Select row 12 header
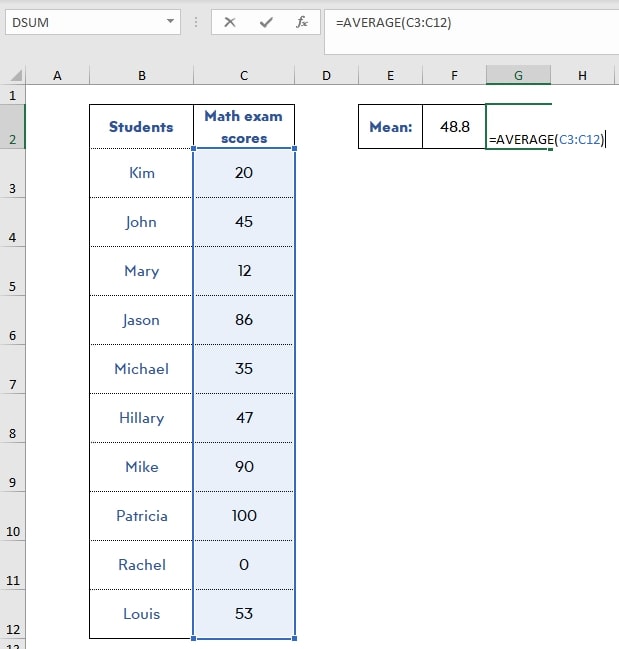 click(12, 614)
